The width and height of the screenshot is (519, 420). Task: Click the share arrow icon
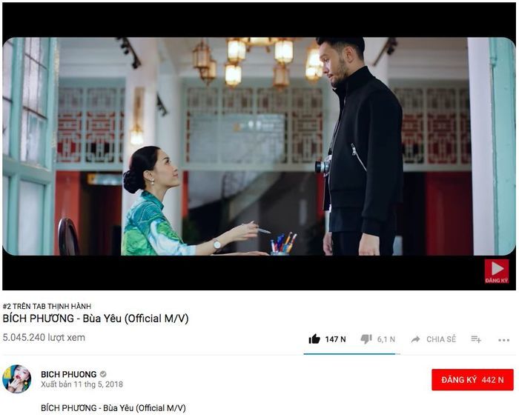[x=415, y=339]
